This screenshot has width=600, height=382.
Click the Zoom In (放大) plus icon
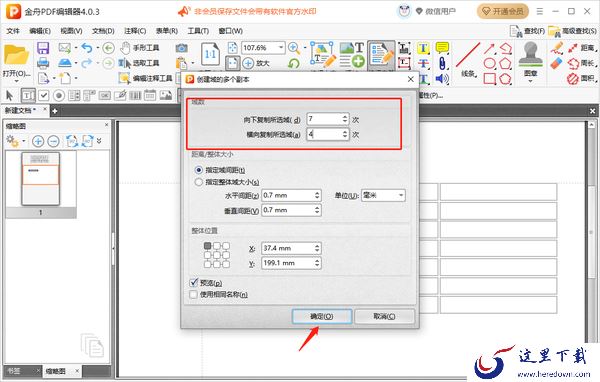pos(256,63)
